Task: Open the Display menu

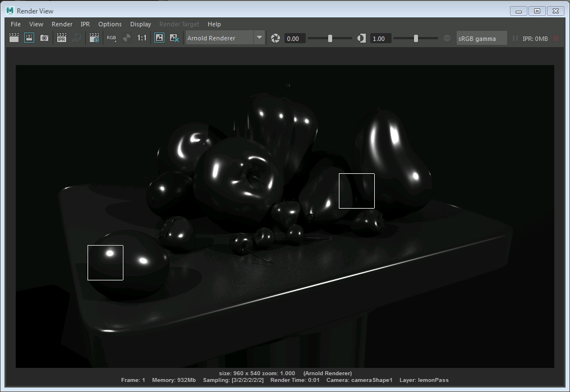Action: (140, 24)
